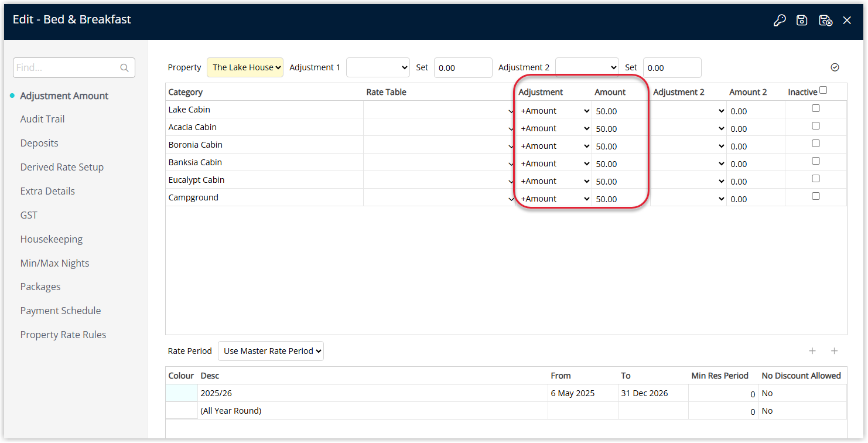The width and height of the screenshot is (868, 443).
Task: Select the (All Year Round) period row
Action: [x=506, y=411]
